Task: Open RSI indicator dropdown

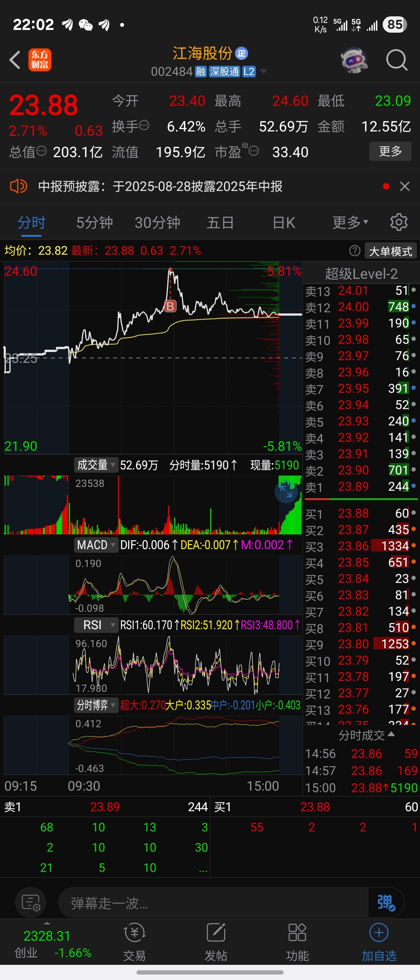Action: [96, 625]
